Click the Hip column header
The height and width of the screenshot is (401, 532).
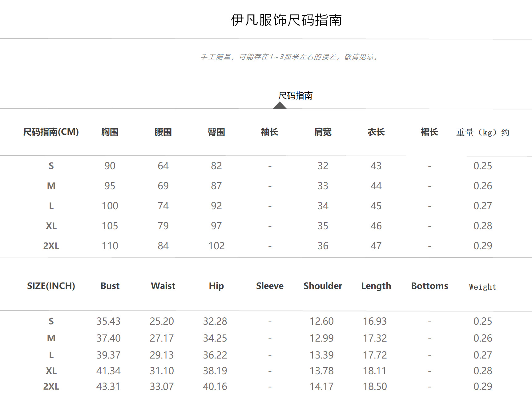216,286
